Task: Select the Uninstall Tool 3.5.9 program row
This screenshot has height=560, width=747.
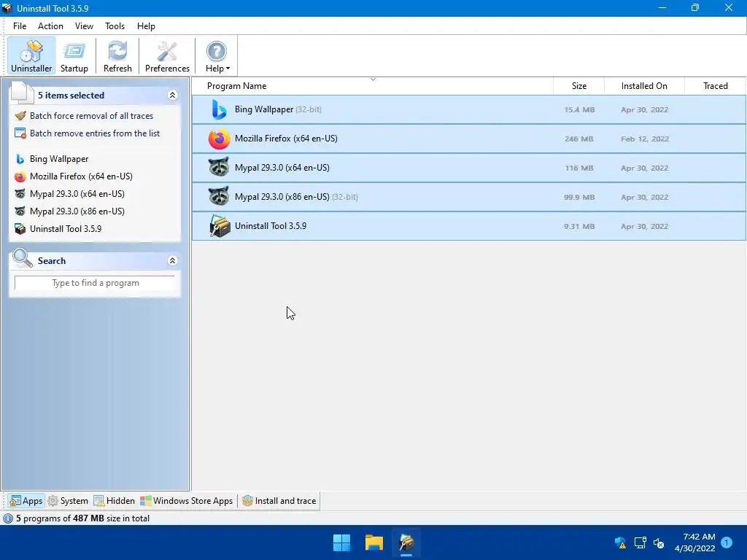Action: pos(469,226)
